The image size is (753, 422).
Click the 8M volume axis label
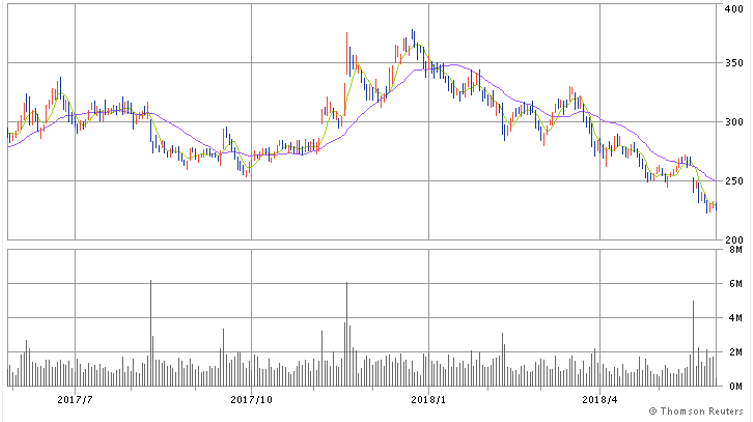(735, 252)
